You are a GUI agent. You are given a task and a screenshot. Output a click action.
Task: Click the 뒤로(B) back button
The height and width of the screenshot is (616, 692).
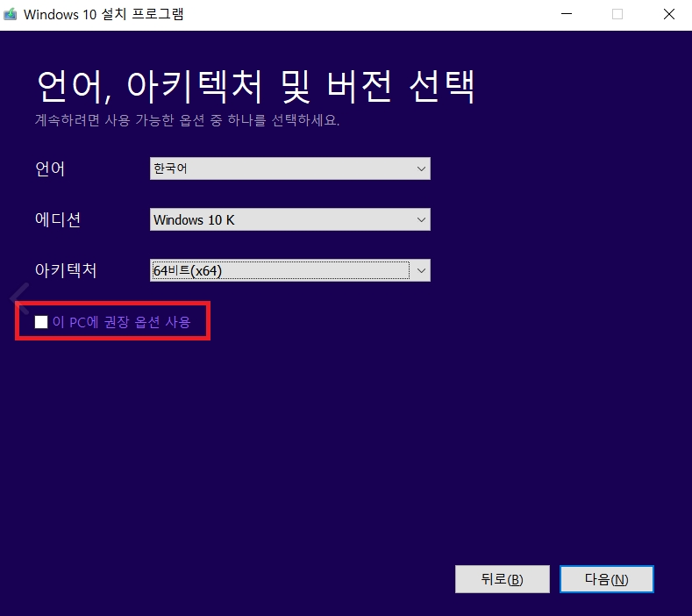(x=503, y=579)
